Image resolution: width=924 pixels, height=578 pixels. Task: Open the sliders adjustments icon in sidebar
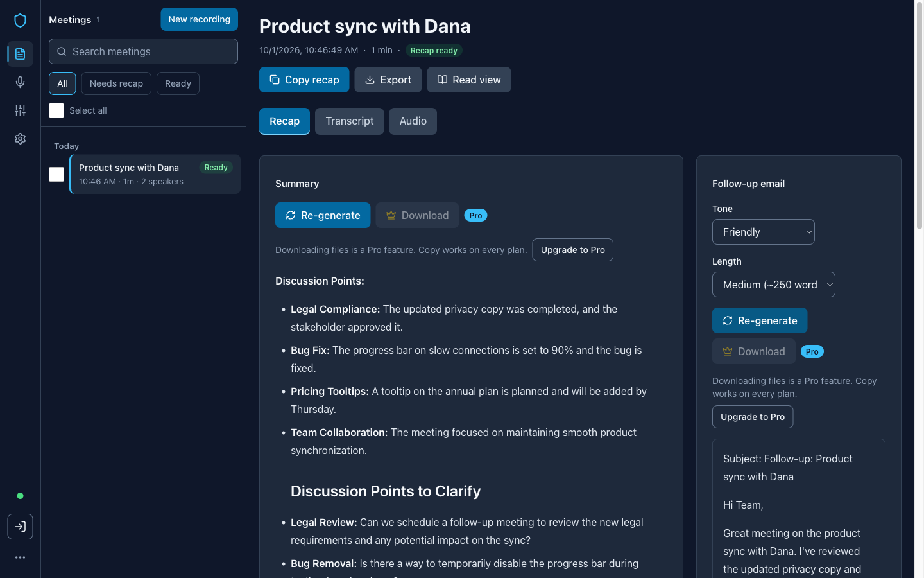[x=20, y=110]
